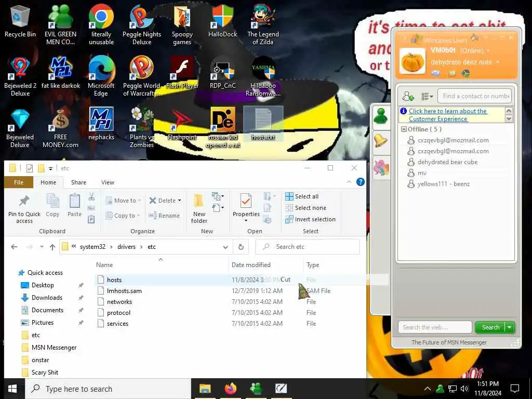The height and width of the screenshot is (399, 532).
Task: Open the Move to dropdown
Action: pyautogui.click(x=123, y=201)
